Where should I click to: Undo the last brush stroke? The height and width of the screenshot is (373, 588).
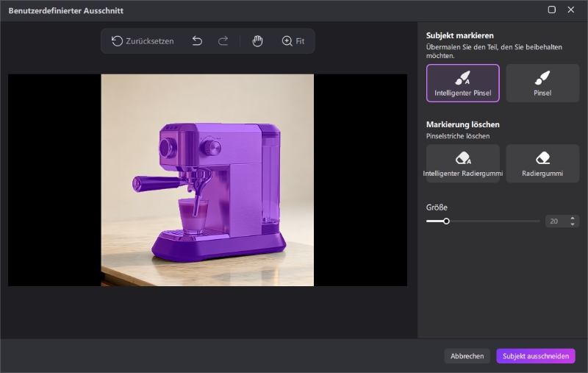click(197, 41)
